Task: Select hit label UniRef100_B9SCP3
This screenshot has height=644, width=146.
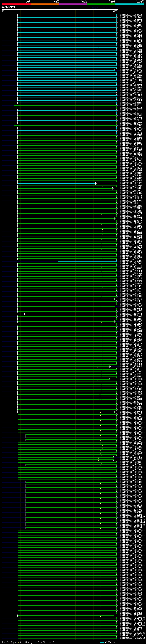Action: [131, 180]
